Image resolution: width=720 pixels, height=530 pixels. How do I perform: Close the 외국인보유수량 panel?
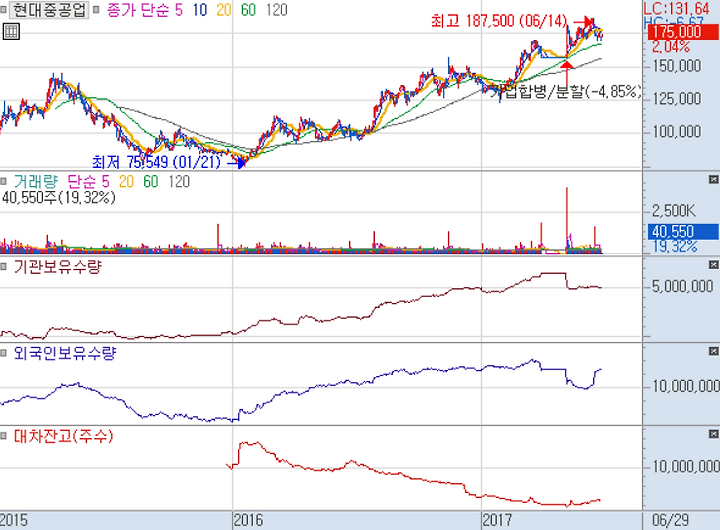click(713, 351)
